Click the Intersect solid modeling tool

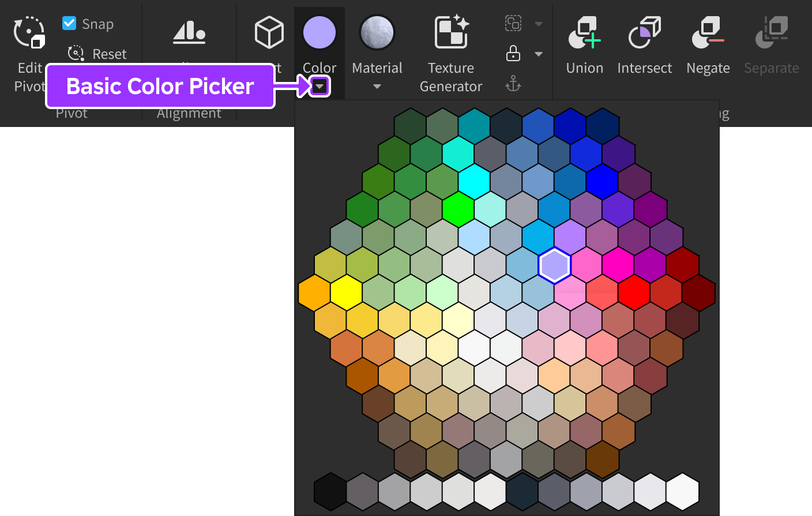click(x=644, y=32)
